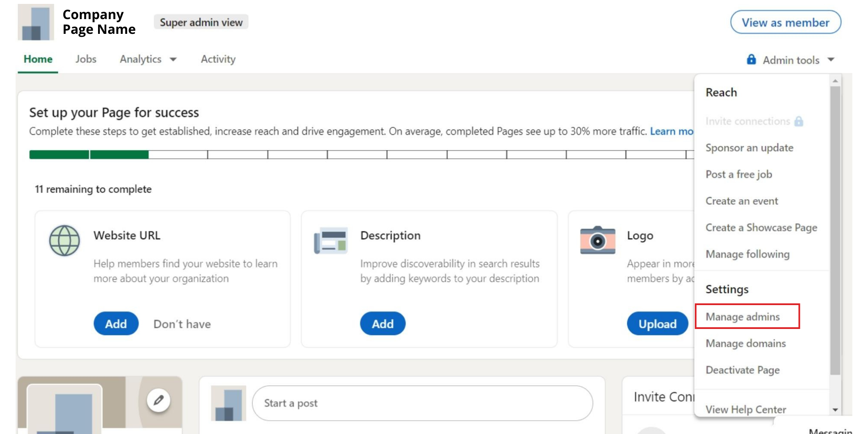Viewport: 868px width, 434px height.
Task: Click Don't have on the Website URL card
Action: click(x=182, y=324)
